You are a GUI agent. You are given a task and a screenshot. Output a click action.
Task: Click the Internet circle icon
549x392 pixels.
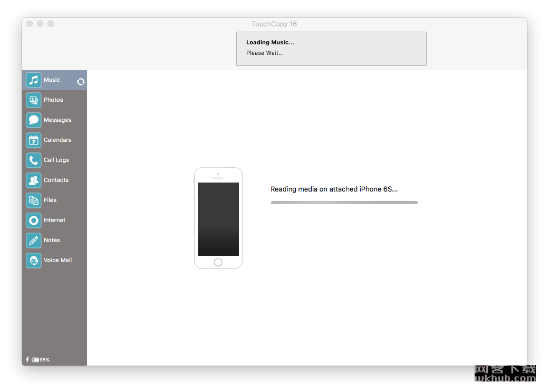tap(34, 221)
